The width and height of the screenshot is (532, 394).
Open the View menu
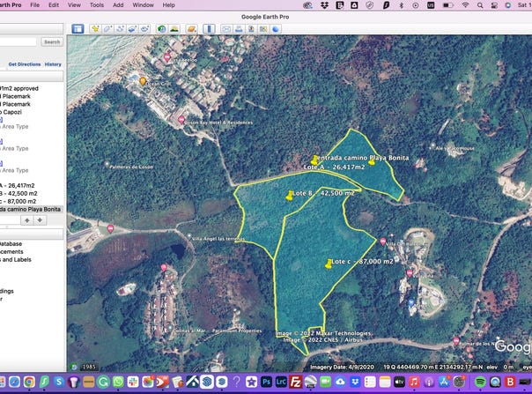click(x=74, y=5)
